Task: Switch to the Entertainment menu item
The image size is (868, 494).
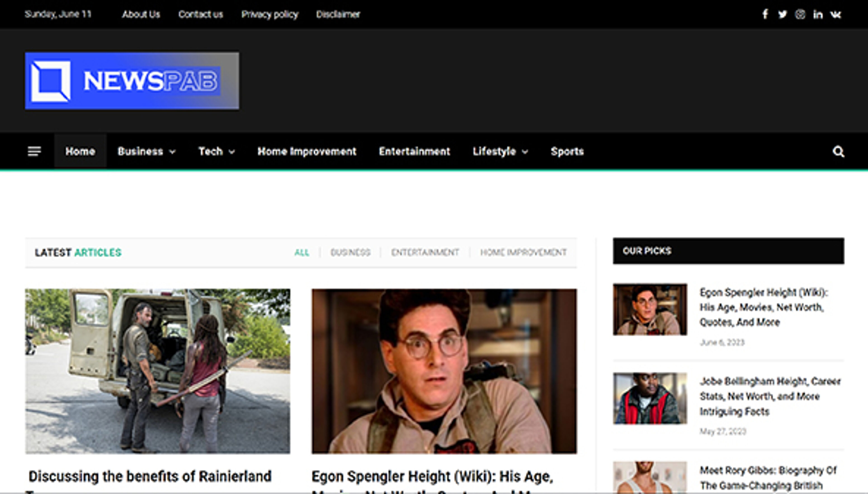Action: (x=415, y=152)
